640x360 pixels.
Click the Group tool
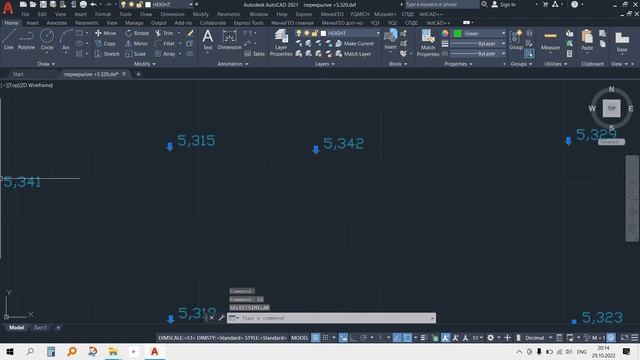click(516, 40)
